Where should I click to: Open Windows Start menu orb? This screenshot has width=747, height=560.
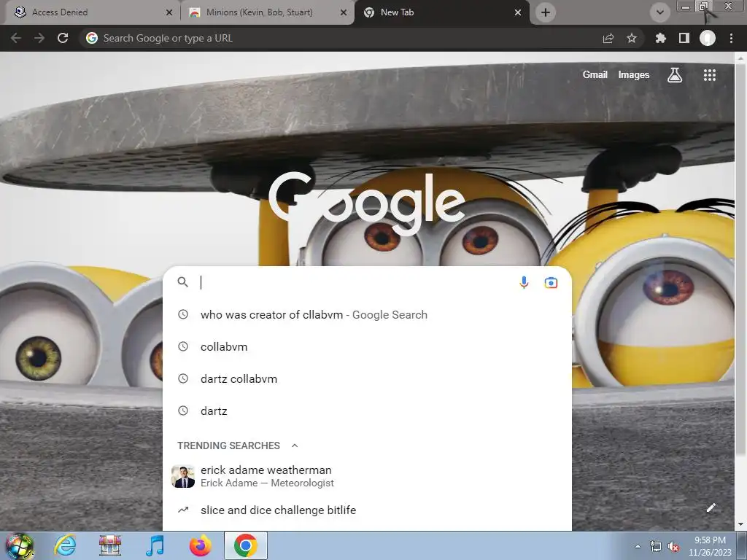point(20,545)
